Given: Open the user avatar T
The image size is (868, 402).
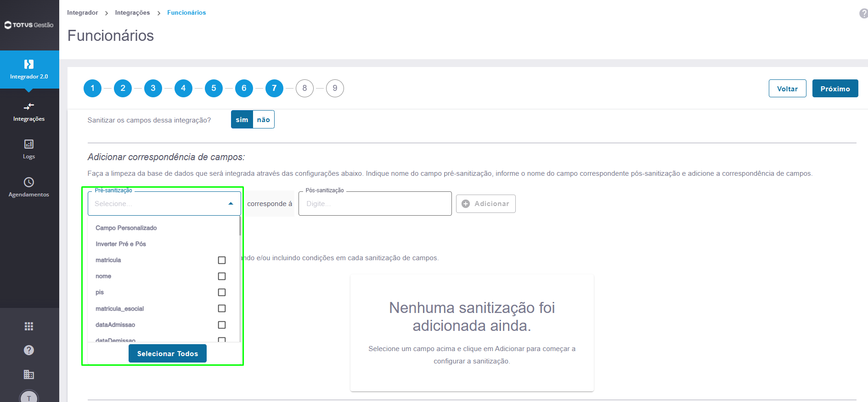Looking at the screenshot, I should [29, 397].
